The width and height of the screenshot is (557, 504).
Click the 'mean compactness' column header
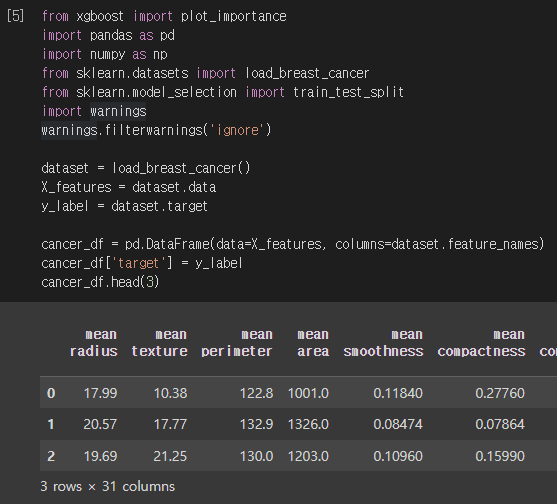tap(481, 343)
